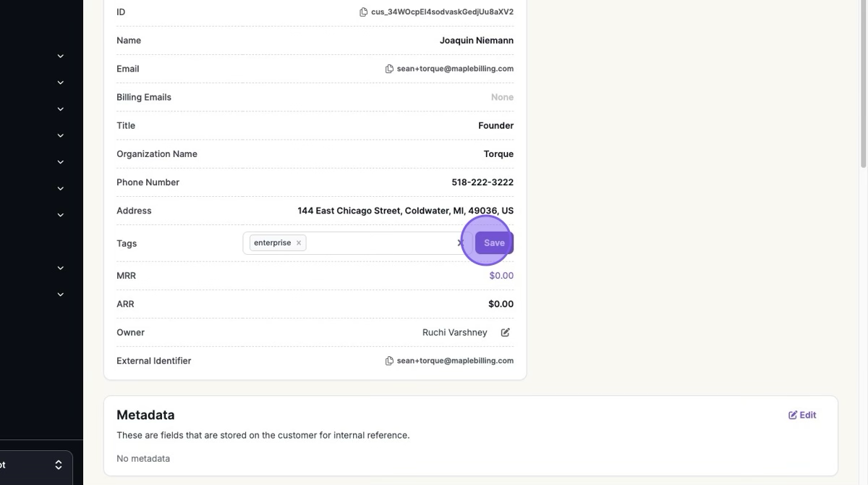Expand the sixth sidebar chevron from top
This screenshot has width=868, height=485.
coord(61,189)
